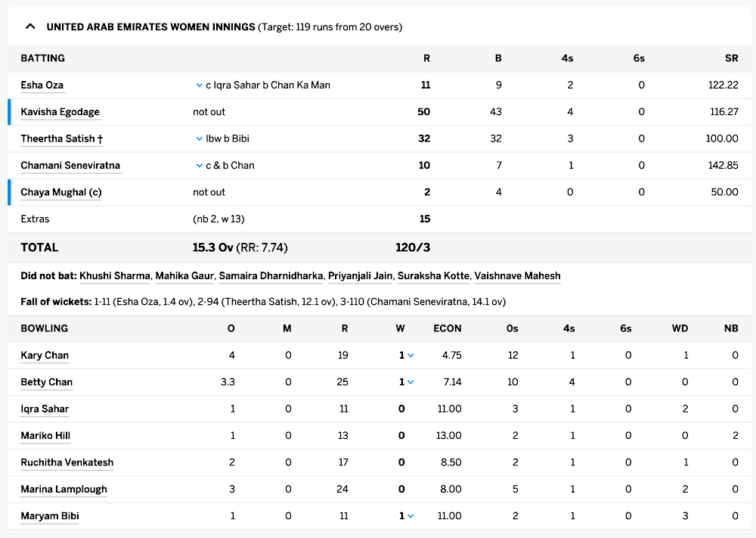Open Kavisha Egodage's player profile
This screenshot has height=538, width=756.
(60, 112)
